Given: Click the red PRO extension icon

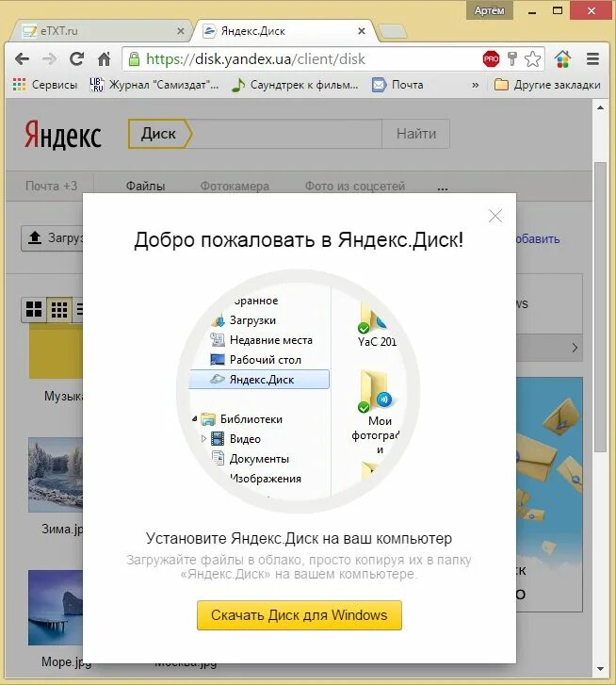Looking at the screenshot, I should pyautogui.click(x=491, y=59).
